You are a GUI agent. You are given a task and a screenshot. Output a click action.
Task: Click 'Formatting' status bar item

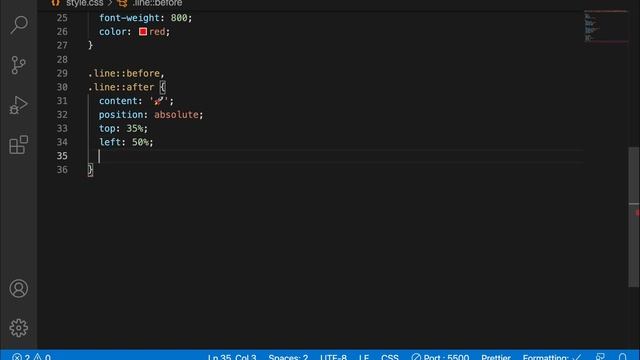pos(552,357)
